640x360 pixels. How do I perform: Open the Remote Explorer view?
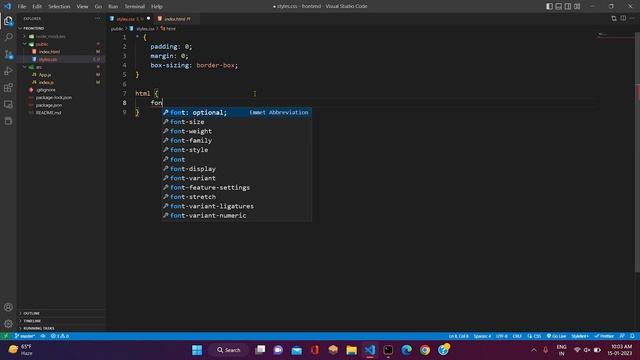tap(8, 104)
